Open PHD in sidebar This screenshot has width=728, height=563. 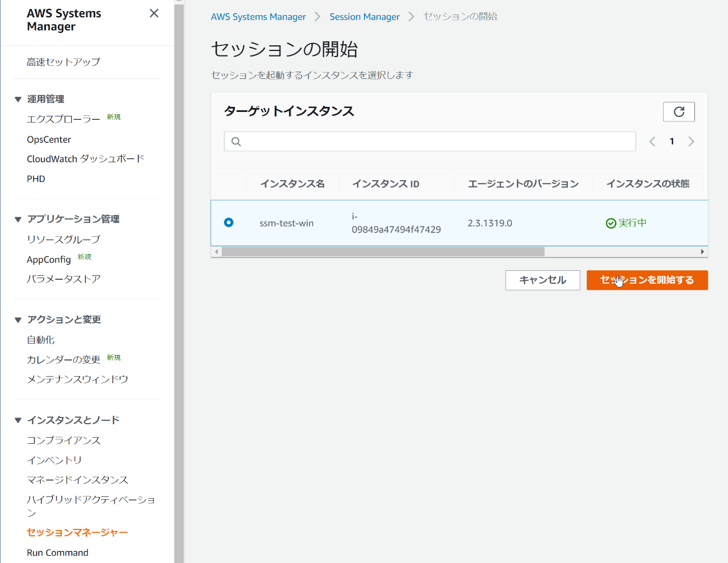[36, 179]
